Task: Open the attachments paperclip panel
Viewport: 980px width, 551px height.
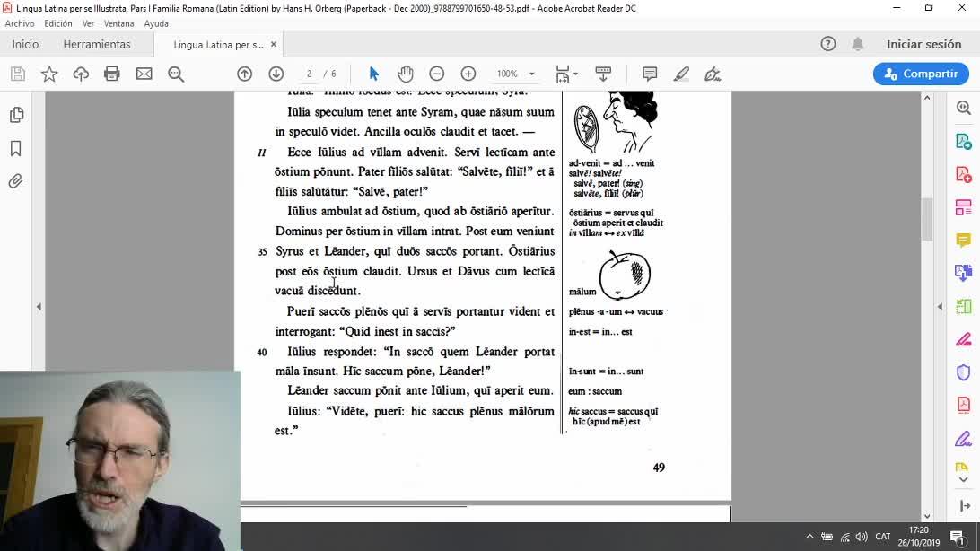Action: (x=16, y=181)
